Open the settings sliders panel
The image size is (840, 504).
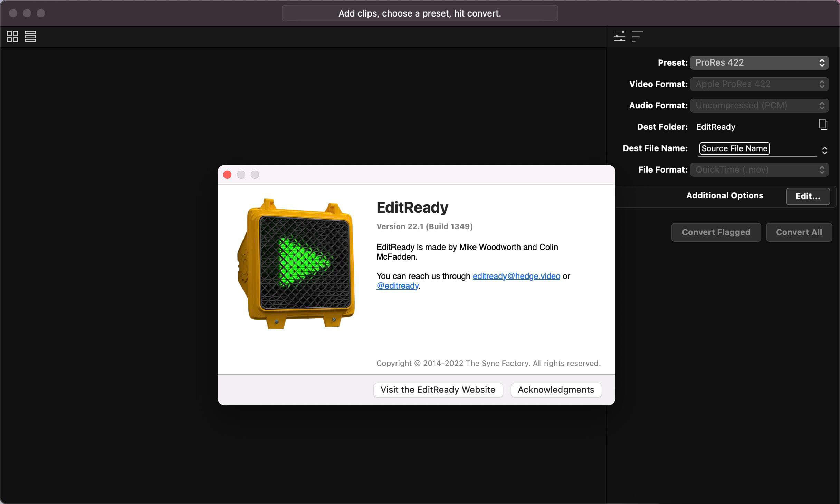coord(619,36)
